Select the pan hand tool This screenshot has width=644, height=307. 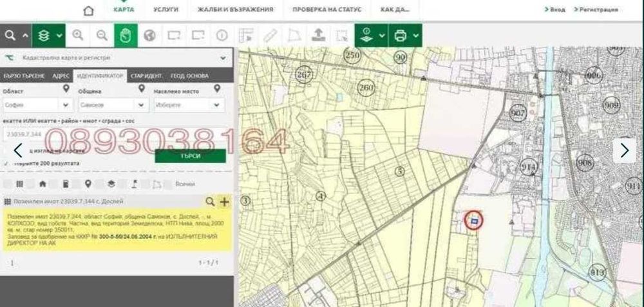126,35
